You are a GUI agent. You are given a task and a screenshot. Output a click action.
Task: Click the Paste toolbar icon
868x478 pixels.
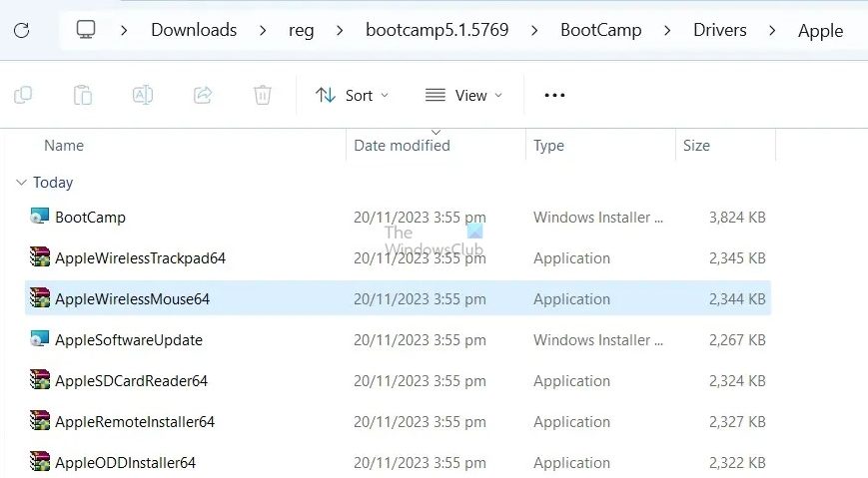tap(83, 95)
